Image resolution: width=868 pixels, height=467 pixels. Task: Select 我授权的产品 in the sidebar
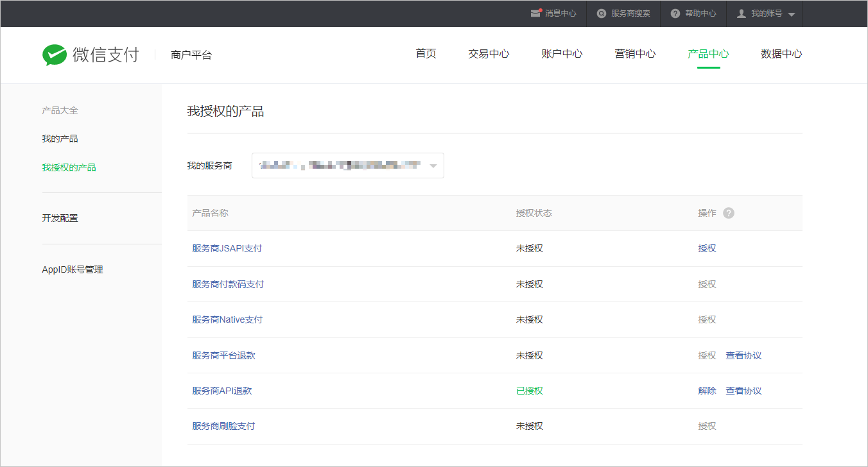[69, 167]
